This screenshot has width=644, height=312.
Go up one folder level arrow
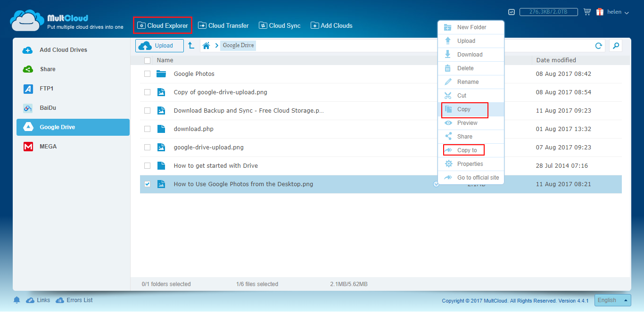pyautogui.click(x=191, y=46)
